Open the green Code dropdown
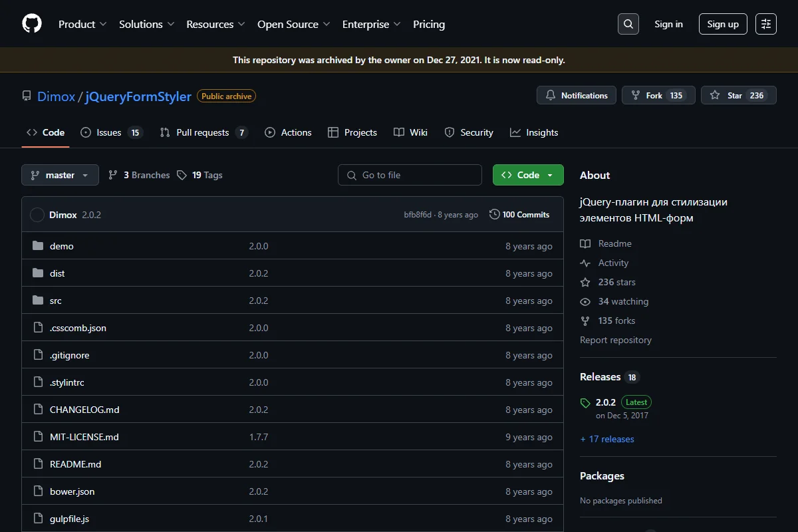The image size is (798, 532). [528, 175]
